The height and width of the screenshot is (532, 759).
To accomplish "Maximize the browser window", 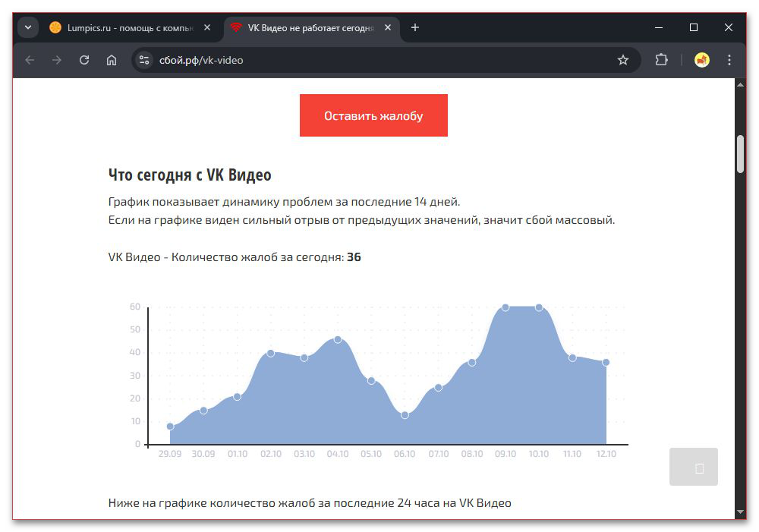I will 694,27.
